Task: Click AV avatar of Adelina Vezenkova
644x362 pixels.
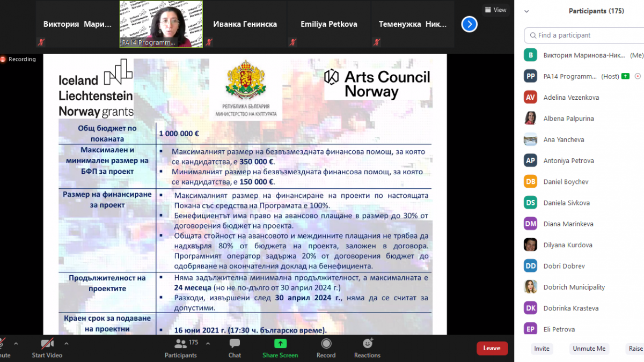Action: tap(531, 97)
